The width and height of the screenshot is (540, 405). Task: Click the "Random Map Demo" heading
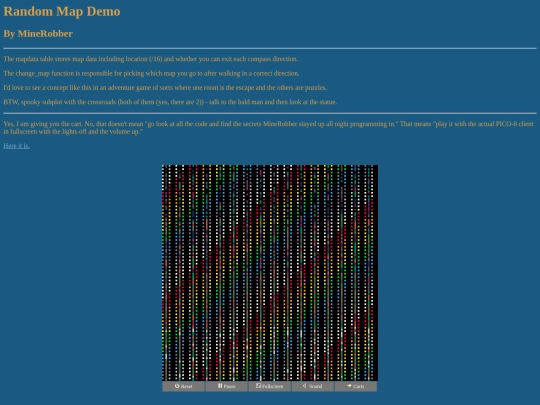[62, 11]
